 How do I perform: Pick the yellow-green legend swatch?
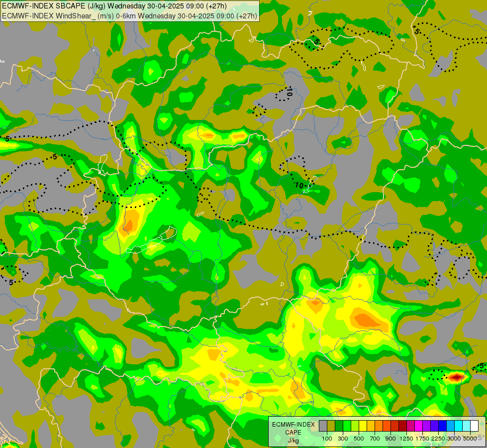point(355,426)
